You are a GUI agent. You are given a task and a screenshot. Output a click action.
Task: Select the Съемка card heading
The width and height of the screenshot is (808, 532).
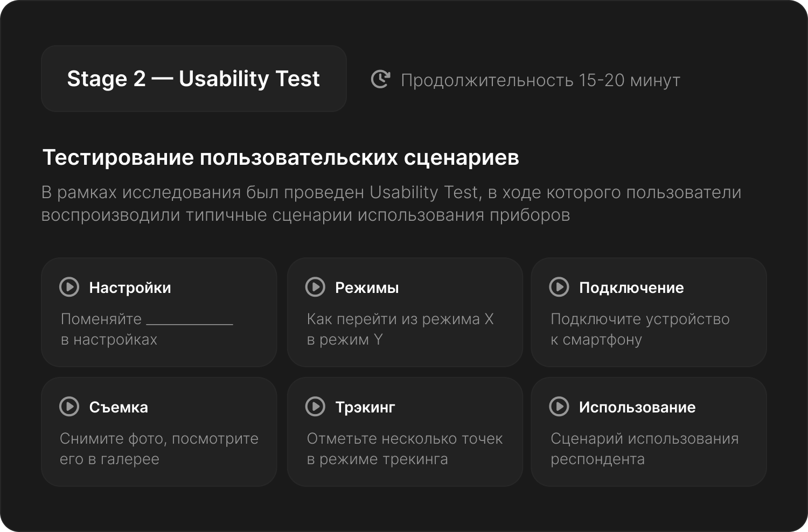point(119,407)
